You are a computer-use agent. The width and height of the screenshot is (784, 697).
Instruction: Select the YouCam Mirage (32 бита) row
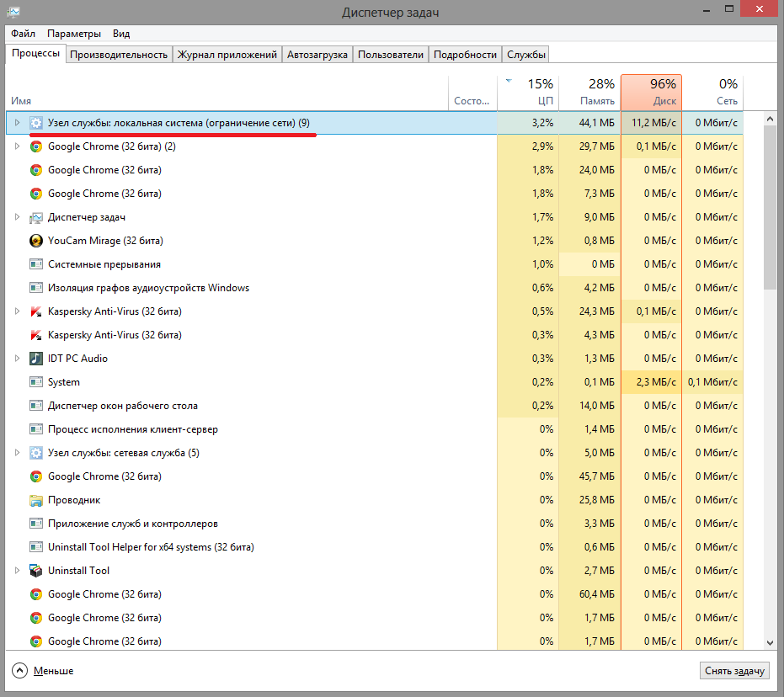coord(375,241)
